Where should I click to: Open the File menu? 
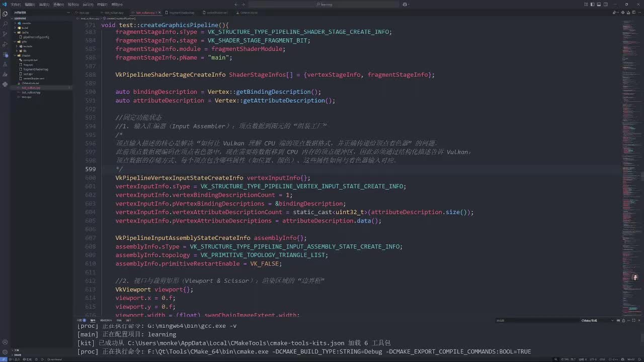click(15, 5)
